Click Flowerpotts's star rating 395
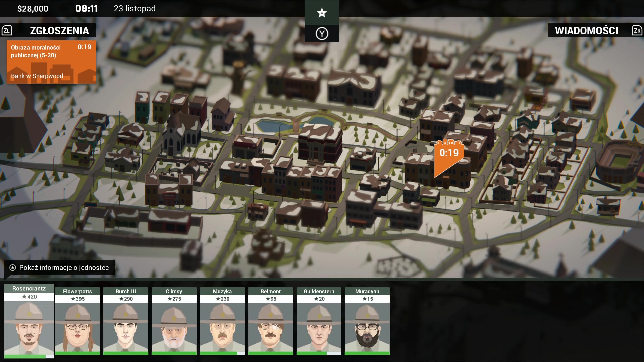This screenshot has width=644, height=362. (x=77, y=299)
